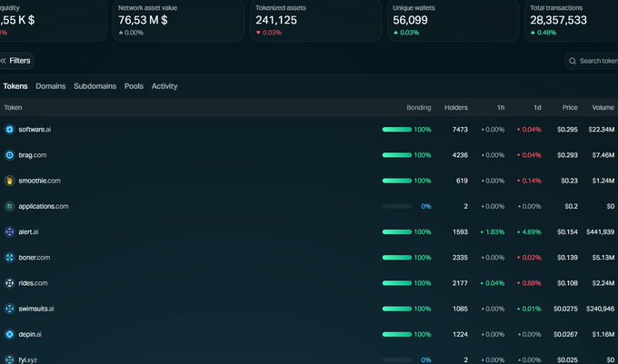Viewport: 618px width, 364px height.
Task: Click the Total transactions card
Action: click(x=572, y=21)
